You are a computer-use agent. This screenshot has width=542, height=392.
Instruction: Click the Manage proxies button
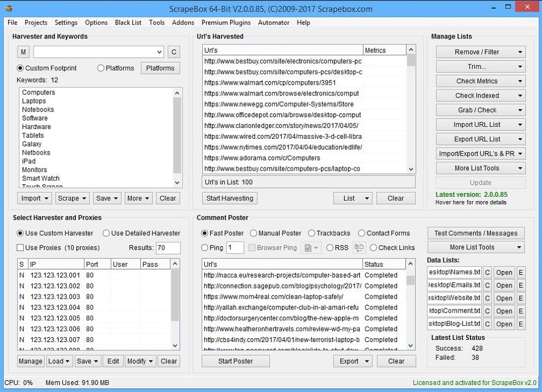pyautogui.click(x=30, y=361)
